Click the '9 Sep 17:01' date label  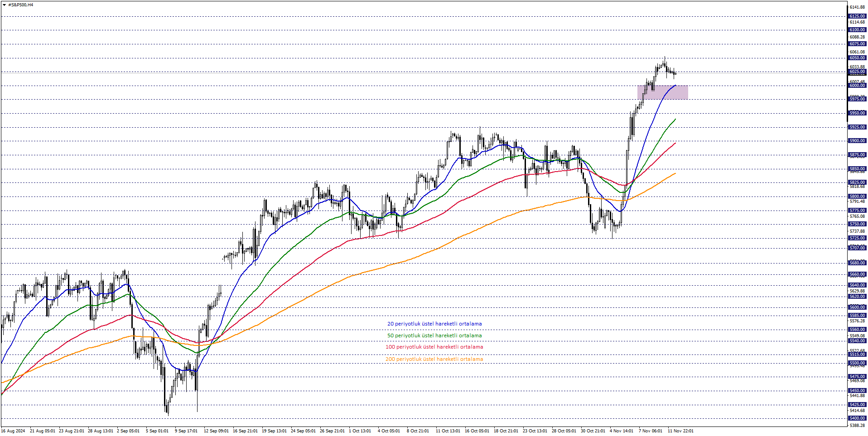[x=186, y=431]
